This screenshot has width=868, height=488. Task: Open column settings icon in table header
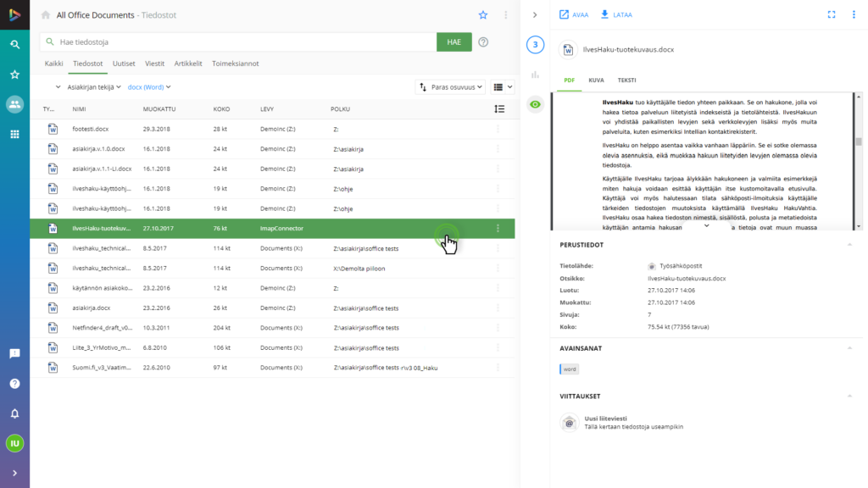pos(499,109)
